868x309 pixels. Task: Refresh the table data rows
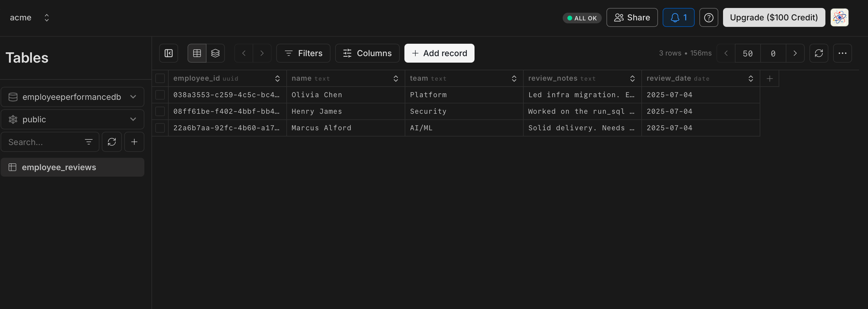click(819, 53)
